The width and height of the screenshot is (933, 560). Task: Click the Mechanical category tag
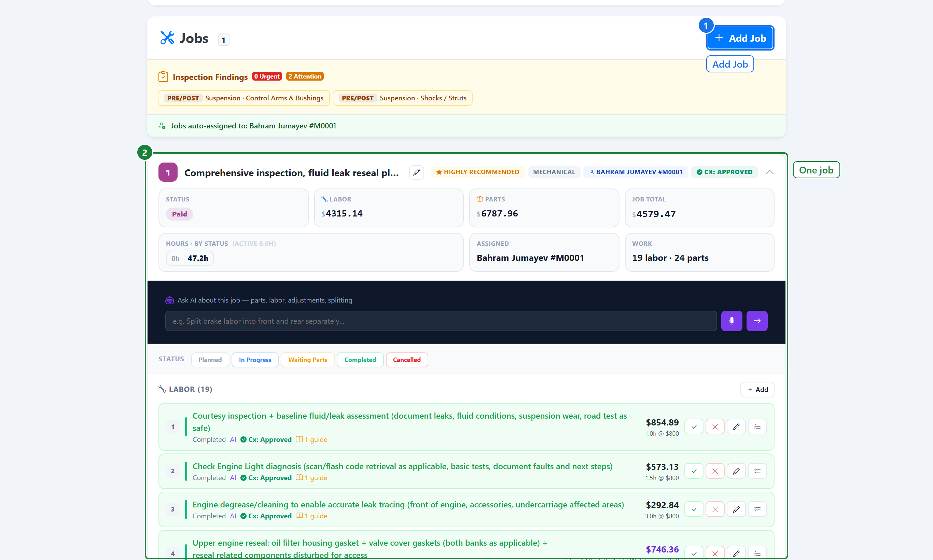[554, 172]
